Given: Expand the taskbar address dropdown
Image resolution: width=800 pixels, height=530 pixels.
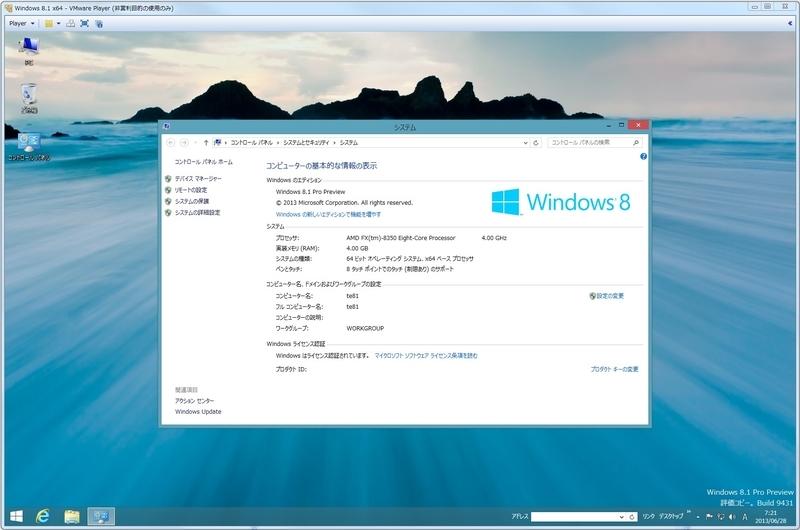Looking at the screenshot, I should [621, 517].
